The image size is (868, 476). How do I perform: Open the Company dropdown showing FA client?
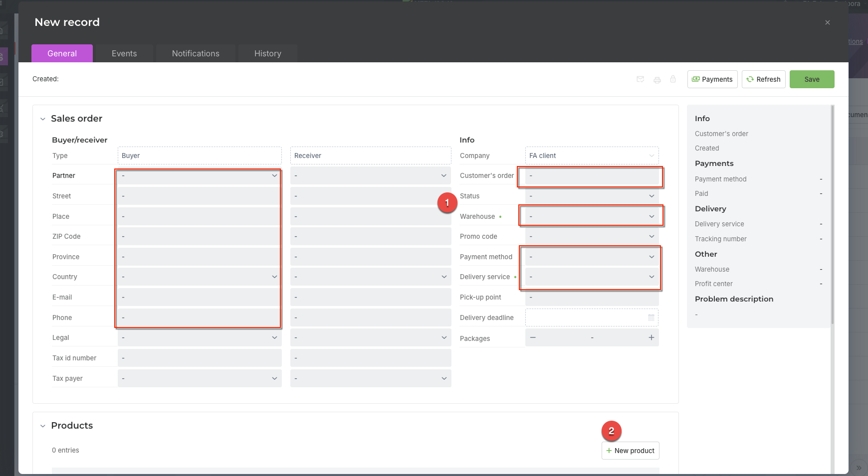[592, 156]
